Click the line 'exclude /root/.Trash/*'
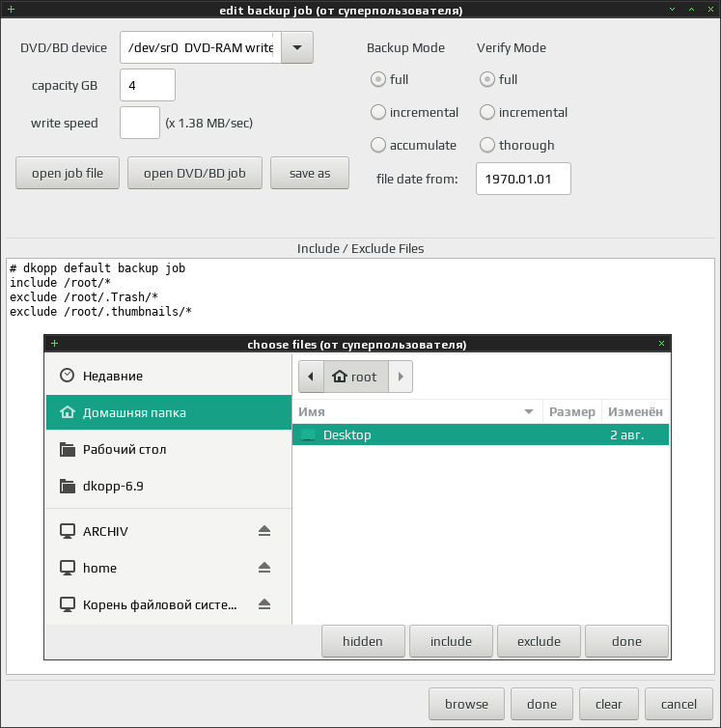Screen dimensions: 721x728 coord(84,296)
